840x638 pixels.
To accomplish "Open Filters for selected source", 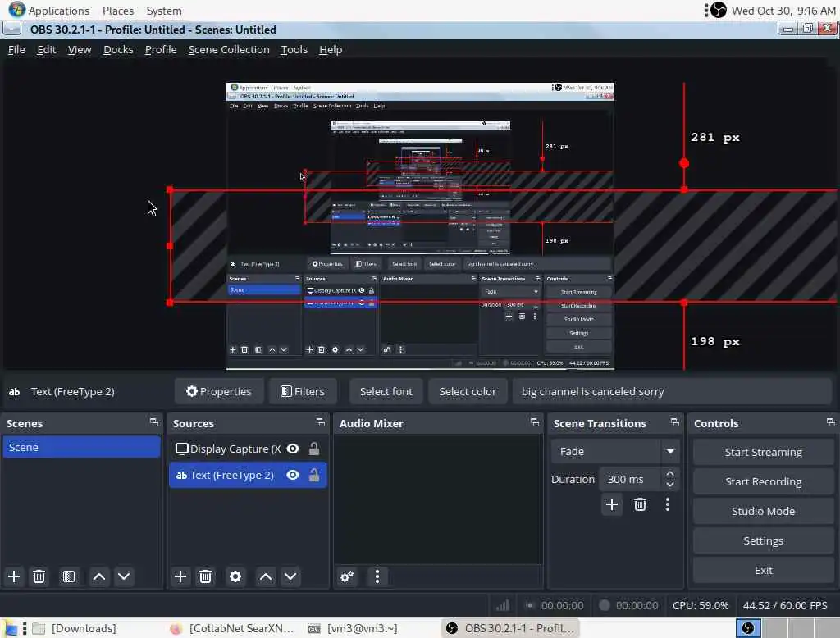I will [303, 392].
